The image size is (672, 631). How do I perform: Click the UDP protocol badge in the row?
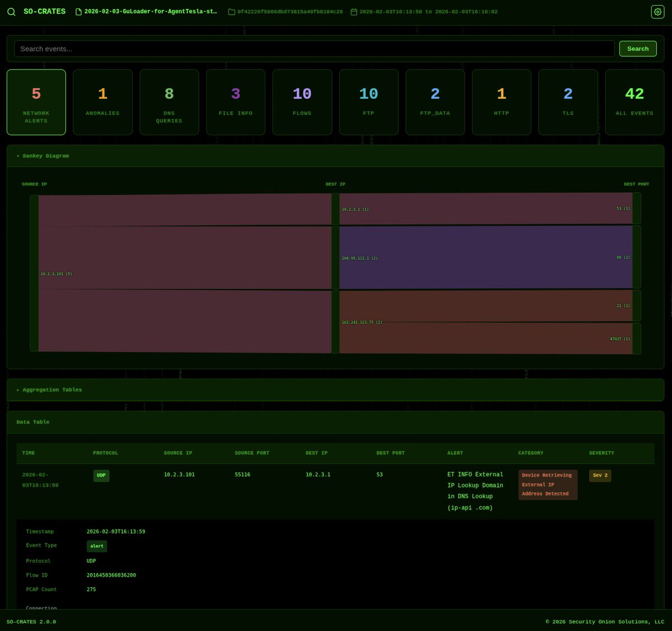[101, 475]
